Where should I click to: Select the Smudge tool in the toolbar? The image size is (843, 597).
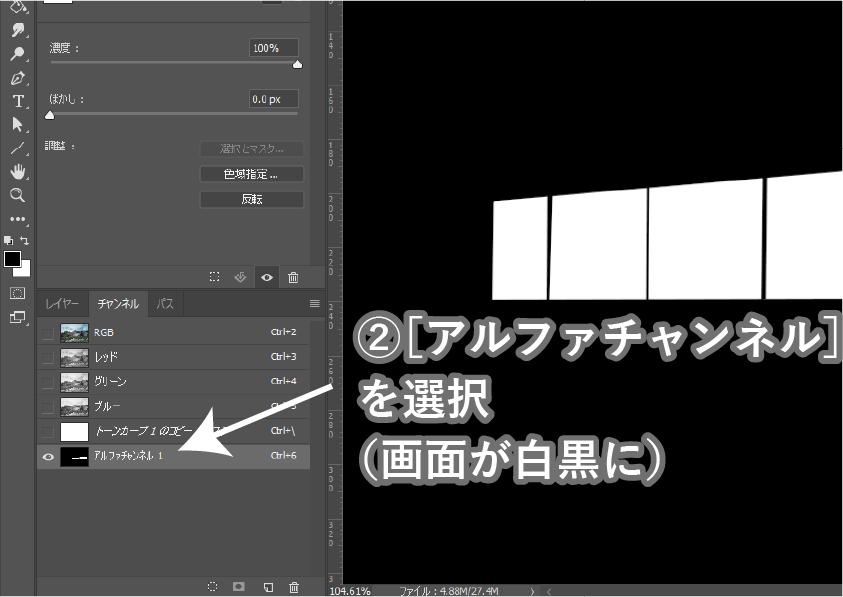pyautogui.click(x=17, y=30)
